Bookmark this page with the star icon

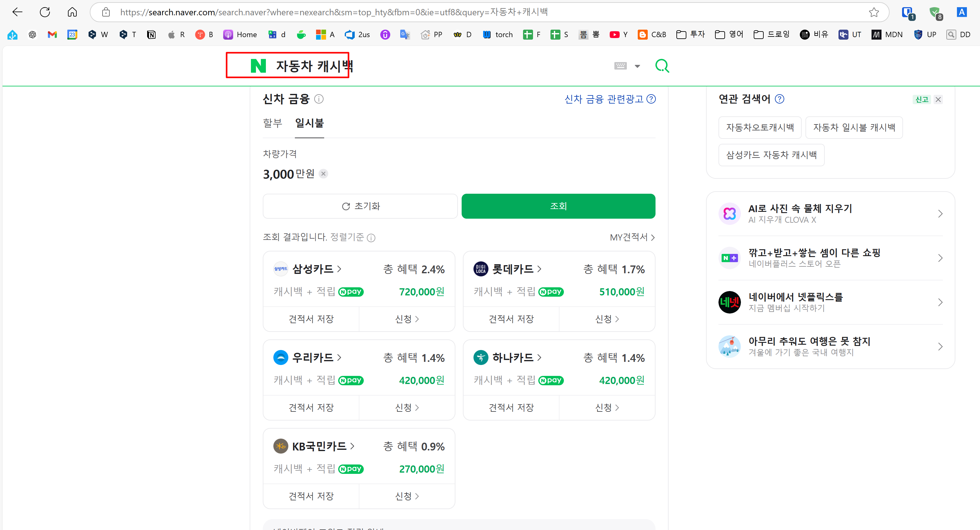pos(874,12)
